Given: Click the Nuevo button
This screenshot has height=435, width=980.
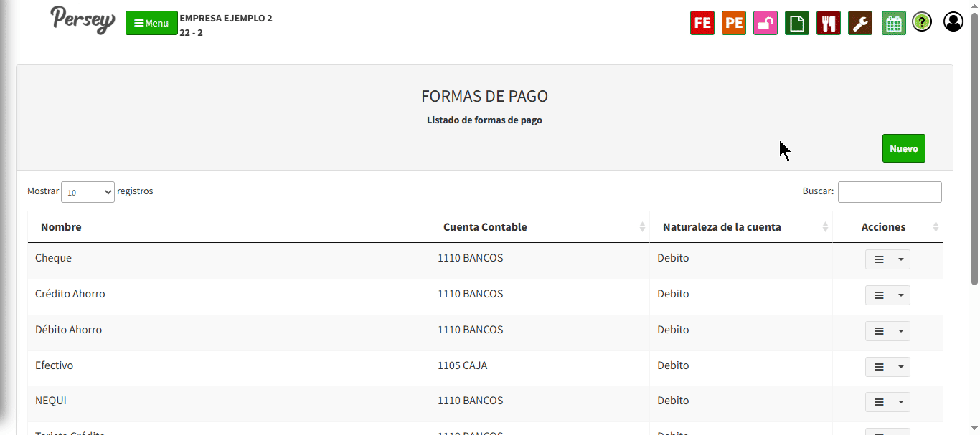Looking at the screenshot, I should click(904, 148).
